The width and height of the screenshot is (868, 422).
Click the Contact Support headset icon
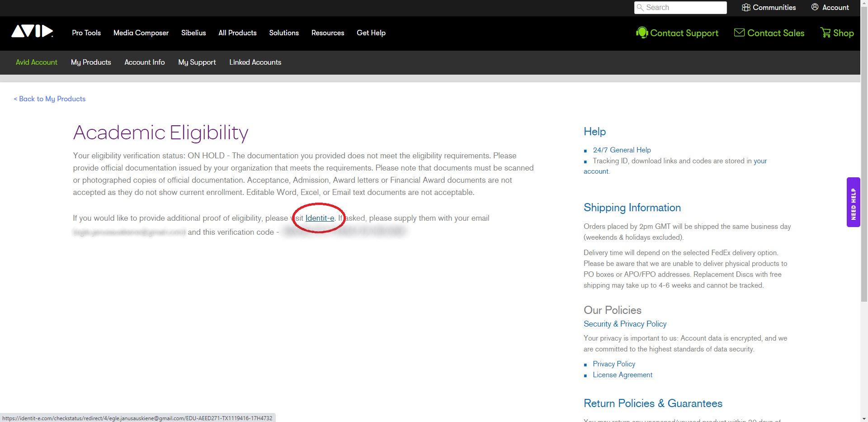point(642,33)
